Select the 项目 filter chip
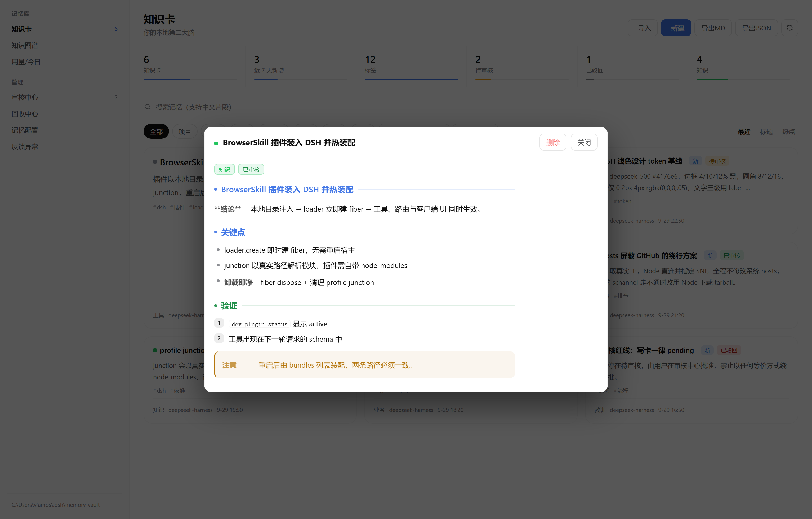Image resolution: width=812 pixels, height=519 pixels. click(x=184, y=132)
